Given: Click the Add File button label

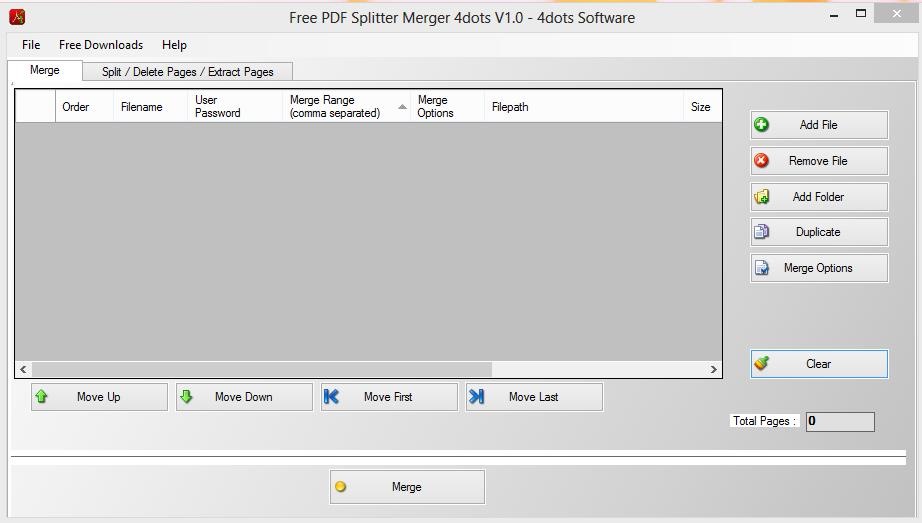Looking at the screenshot, I should pos(819,125).
